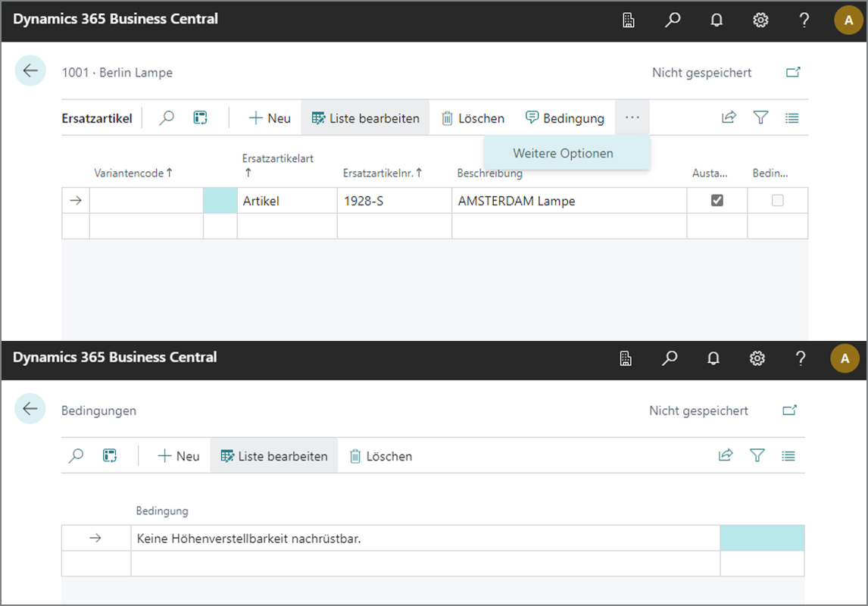The height and width of the screenshot is (606, 868).
Task: Open notifications bell in top window header
Action: tap(717, 20)
